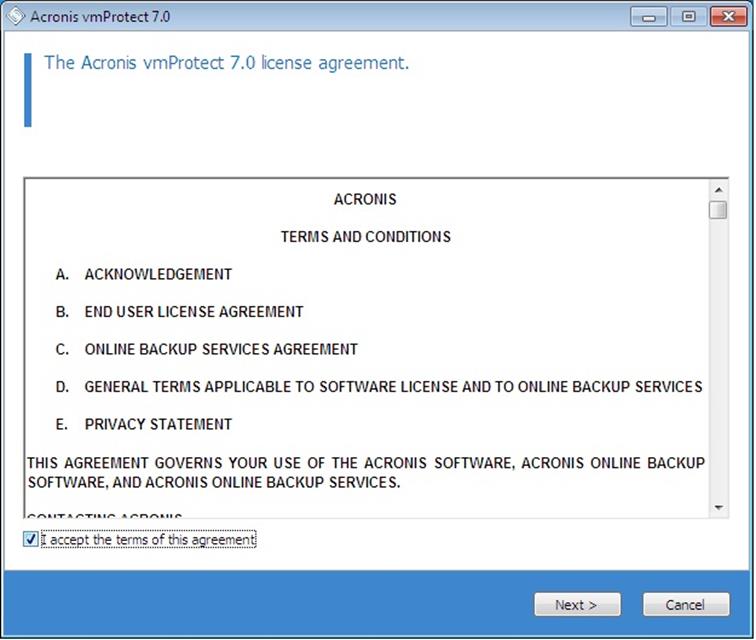Click 'D. GENERAL TERMS APPLICABLE' line
Image resolution: width=756 pixels, height=640 pixels.
pyautogui.click(x=379, y=387)
